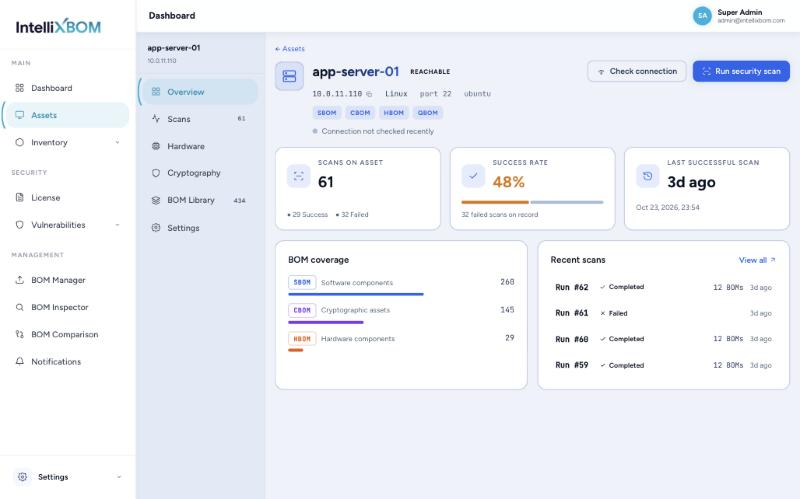Open BOM Comparison
This screenshot has height=499, width=800.
point(66,334)
